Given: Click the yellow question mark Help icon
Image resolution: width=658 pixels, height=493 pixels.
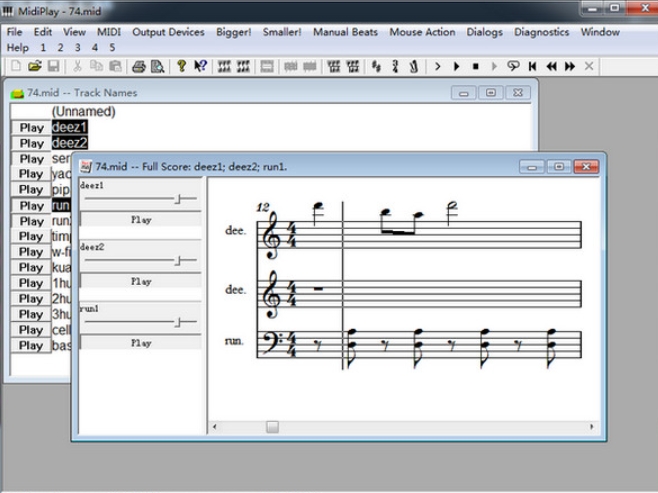Looking at the screenshot, I should [x=182, y=66].
